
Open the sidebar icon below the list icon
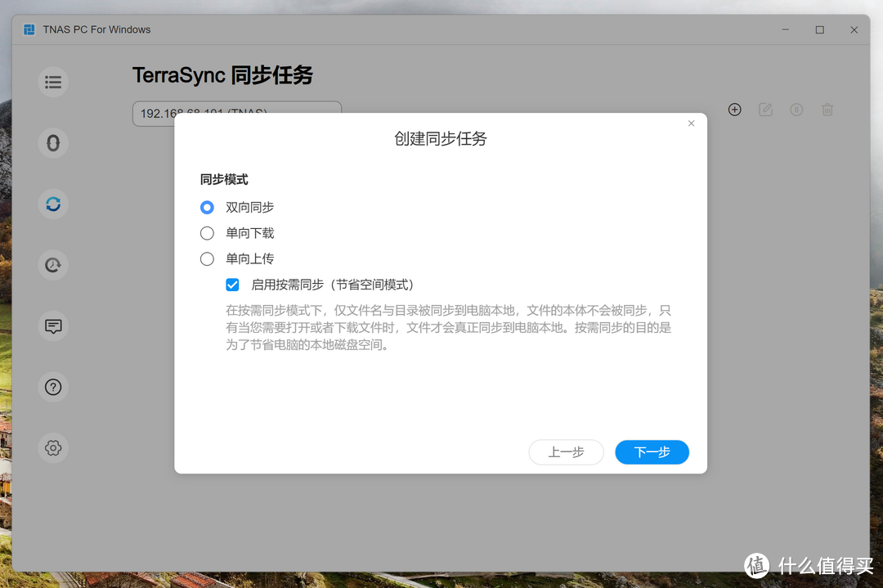tap(53, 143)
